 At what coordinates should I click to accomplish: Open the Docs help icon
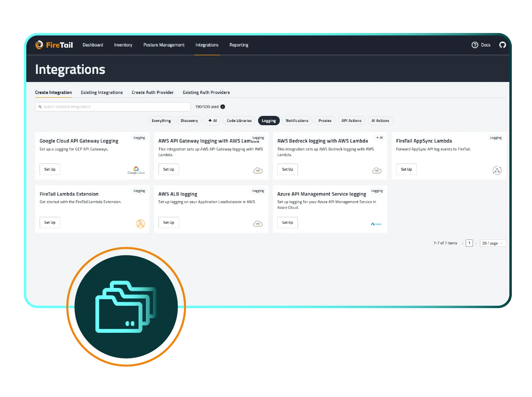[475, 45]
